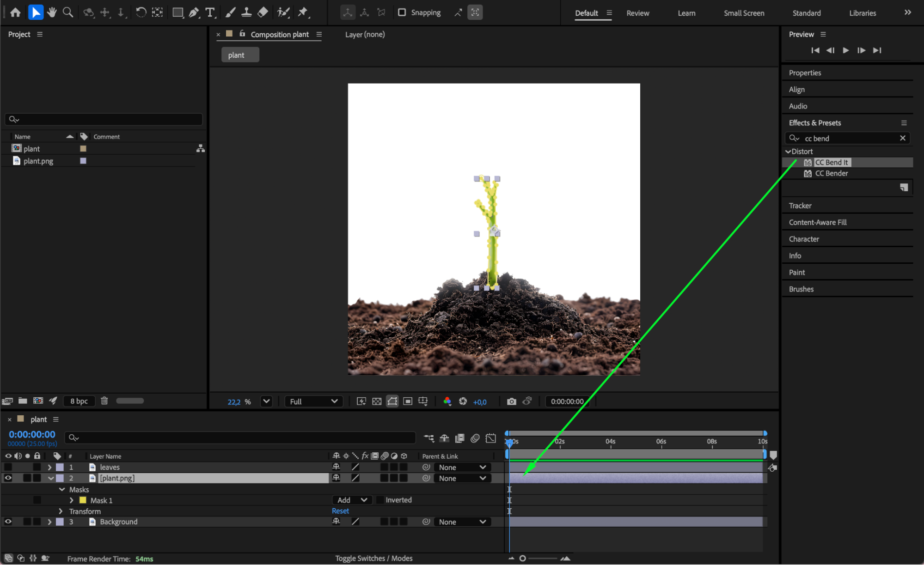Image resolution: width=924 pixels, height=565 pixels.
Task: Select the Pen tool
Action: [x=194, y=12]
